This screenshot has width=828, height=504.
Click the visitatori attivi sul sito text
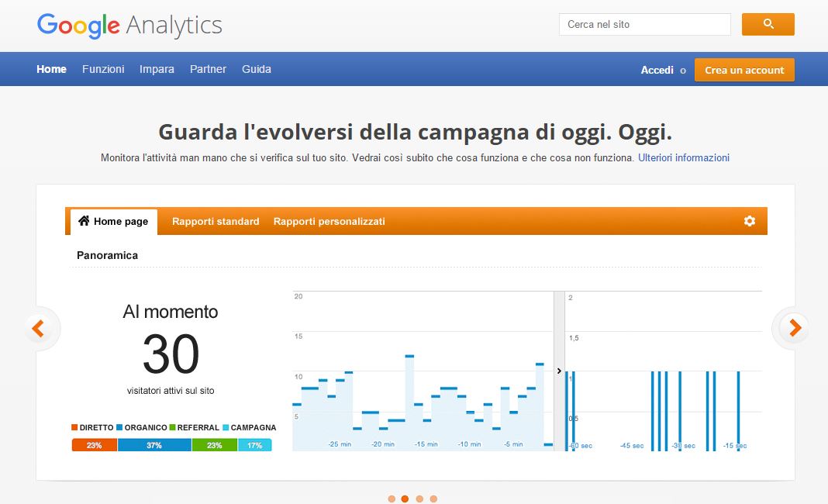tap(171, 391)
